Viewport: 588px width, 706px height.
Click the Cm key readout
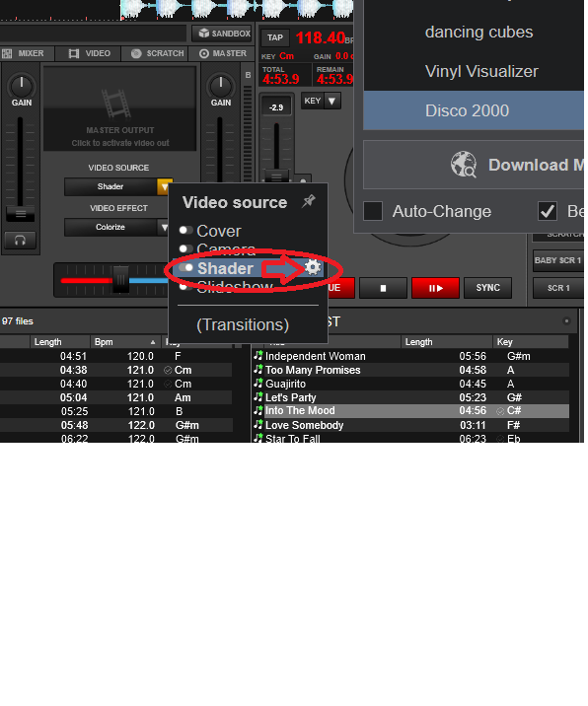[286, 56]
